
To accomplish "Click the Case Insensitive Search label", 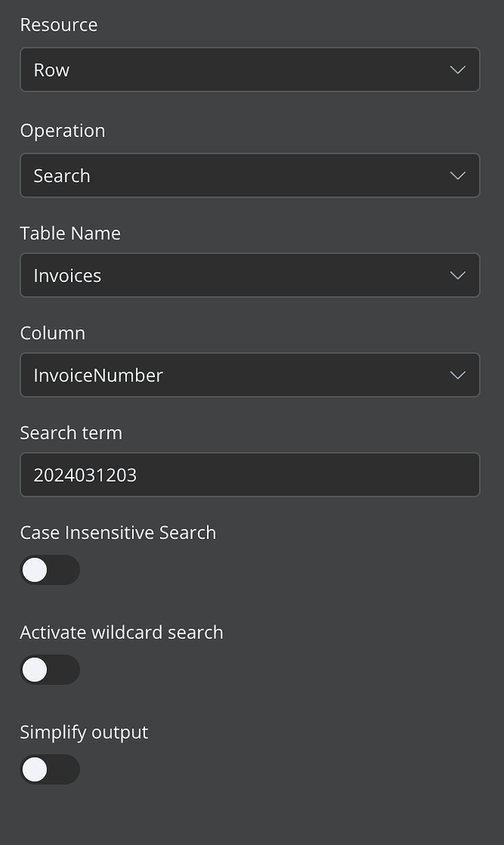I will 118,532.
